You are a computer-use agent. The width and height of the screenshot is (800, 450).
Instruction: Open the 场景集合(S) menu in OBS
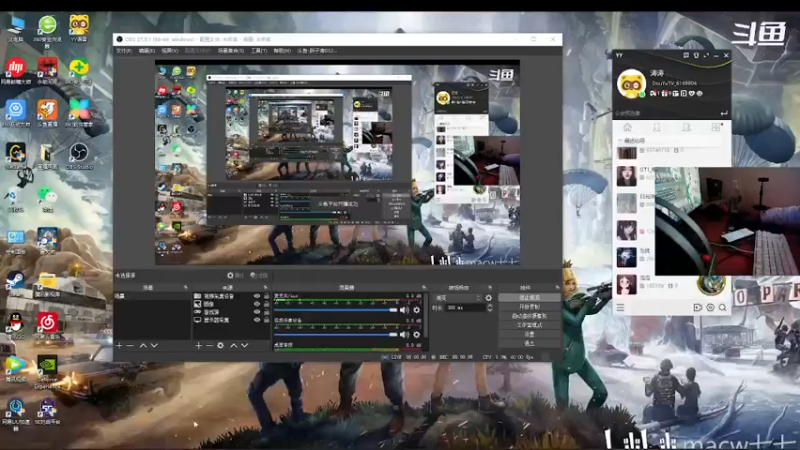coord(231,51)
